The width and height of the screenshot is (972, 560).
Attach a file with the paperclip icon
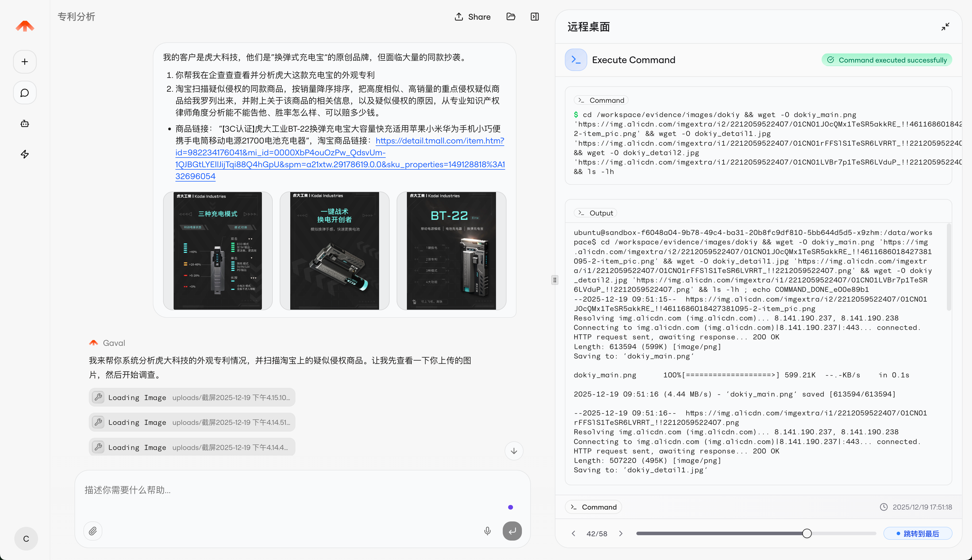(x=92, y=531)
